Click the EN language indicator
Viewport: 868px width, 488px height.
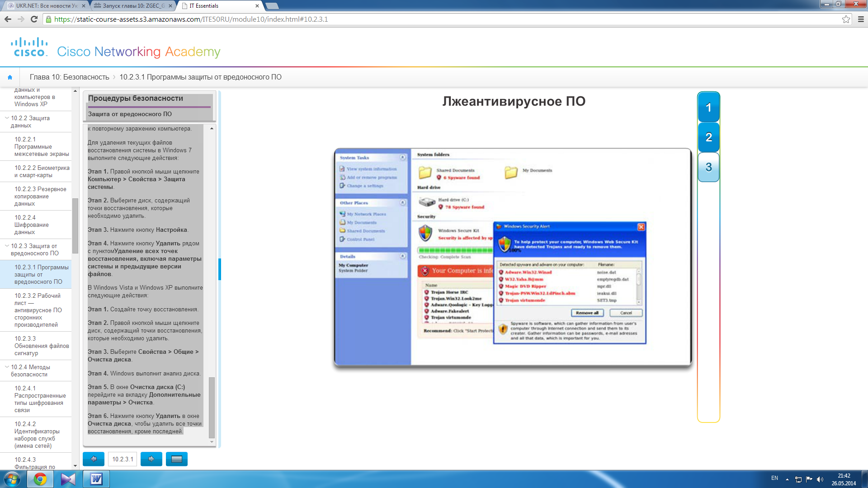[x=774, y=478]
